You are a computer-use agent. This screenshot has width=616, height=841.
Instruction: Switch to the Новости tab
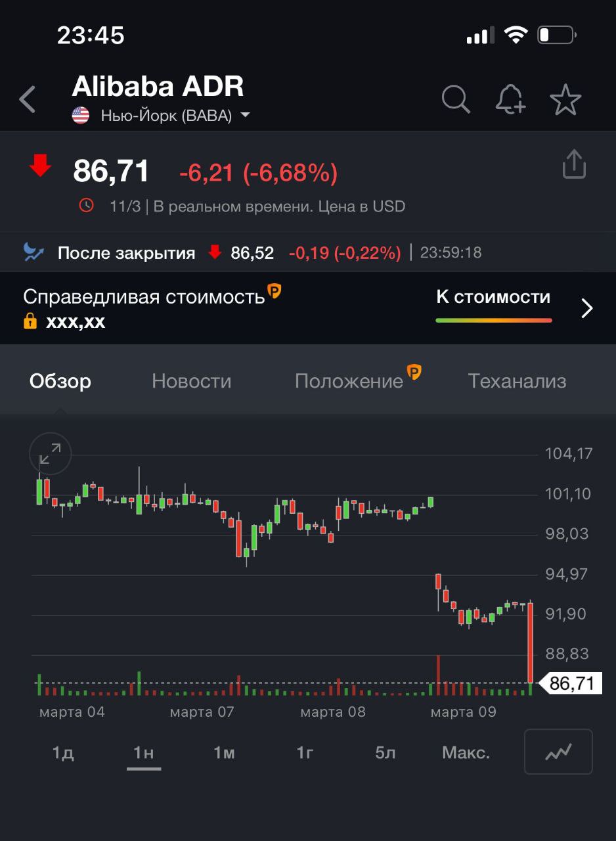tap(191, 381)
